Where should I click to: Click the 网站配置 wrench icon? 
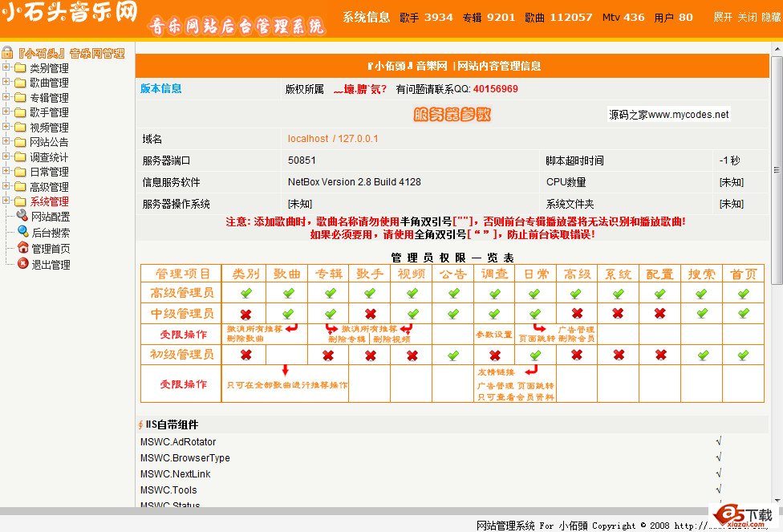[22, 216]
